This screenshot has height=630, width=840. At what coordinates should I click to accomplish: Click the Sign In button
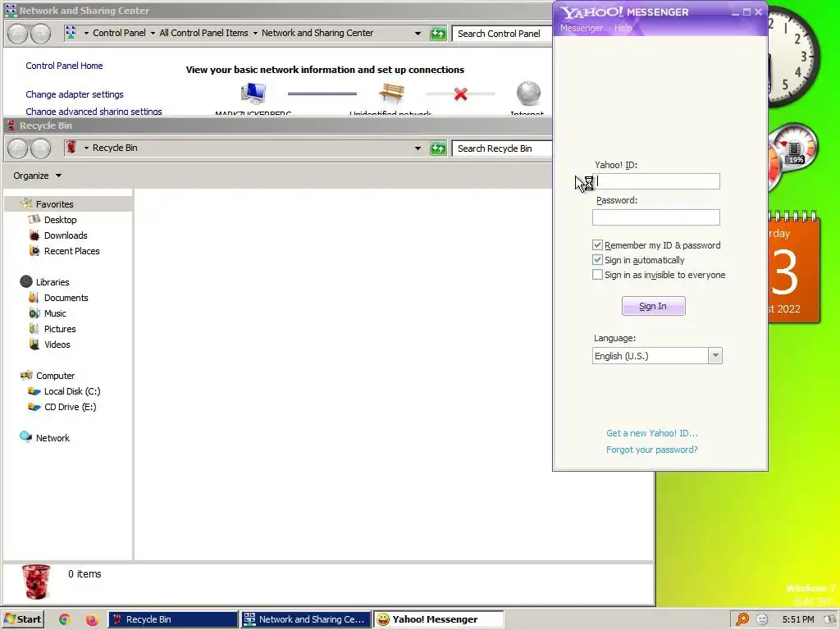point(653,307)
